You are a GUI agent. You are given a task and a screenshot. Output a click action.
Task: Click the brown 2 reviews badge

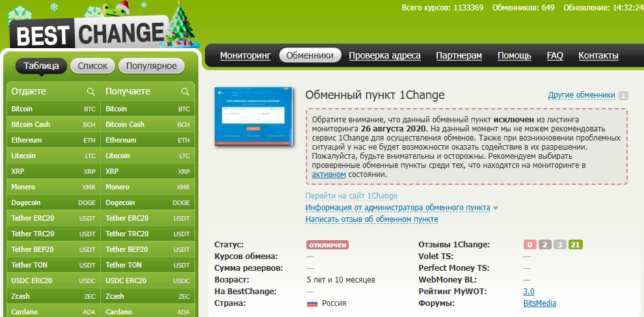[544, 245]
